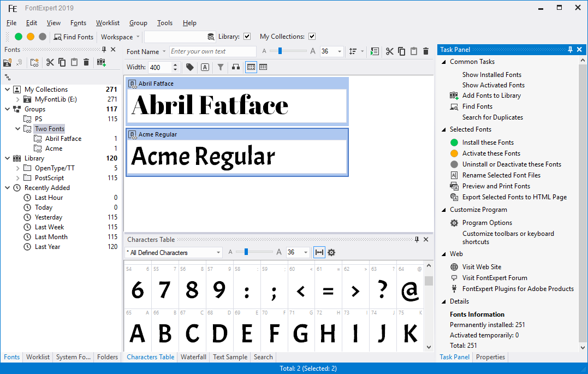
Task: Copy selected fonts using the preview toolbar copy icon
Action: point(402,51)
